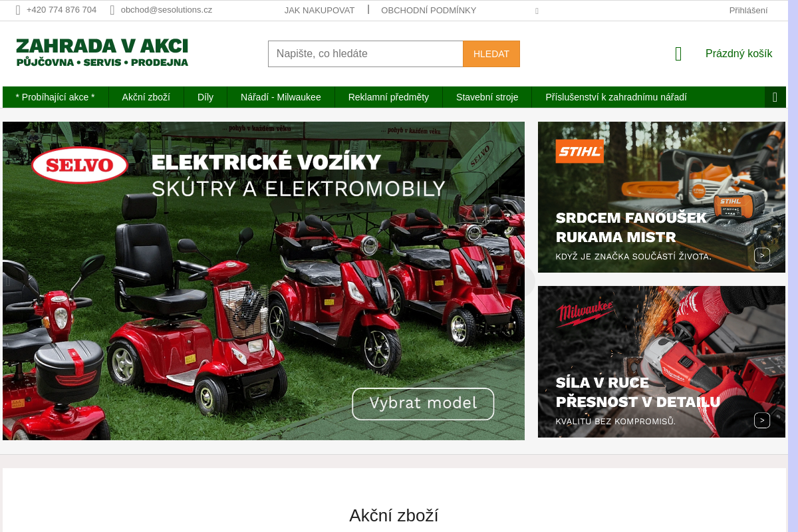798x532 pixels.
Task: Open the Milwaukee 'Síla v ruce' banner
Action: (x=662, y=362)
